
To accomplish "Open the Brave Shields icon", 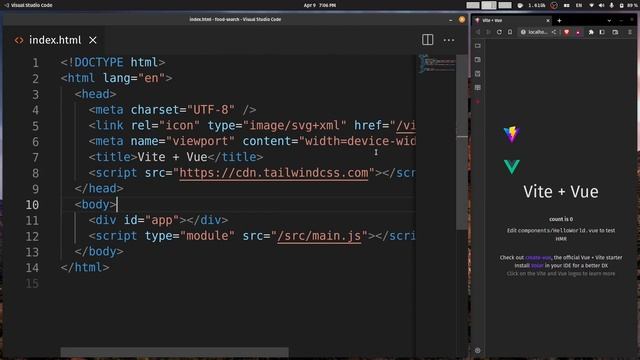I will coord(567,32).
